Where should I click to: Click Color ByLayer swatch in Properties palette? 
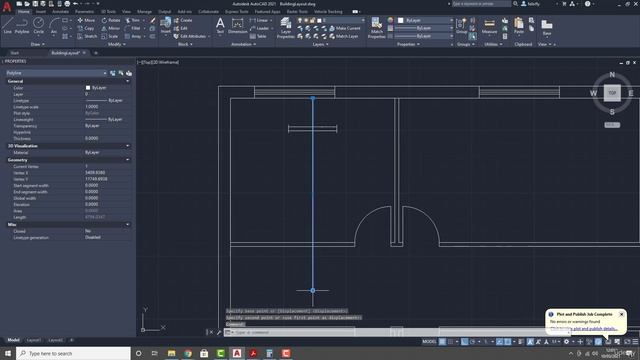click(88, 88)
